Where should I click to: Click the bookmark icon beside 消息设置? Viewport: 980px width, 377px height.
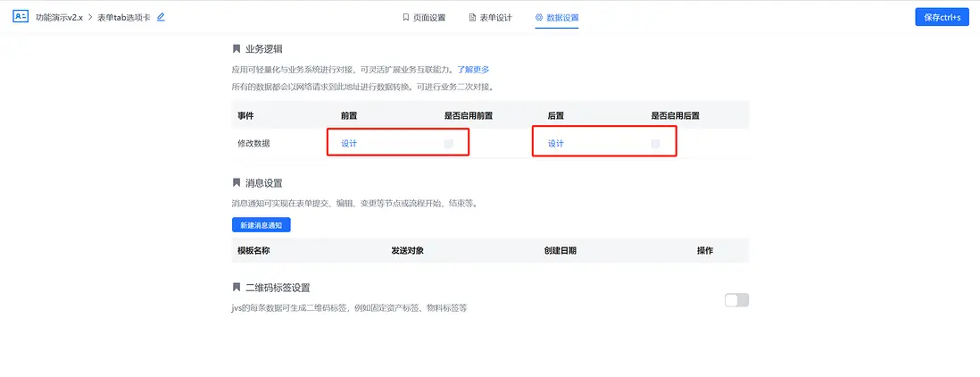pyautogui.click(x=237, y=182)
